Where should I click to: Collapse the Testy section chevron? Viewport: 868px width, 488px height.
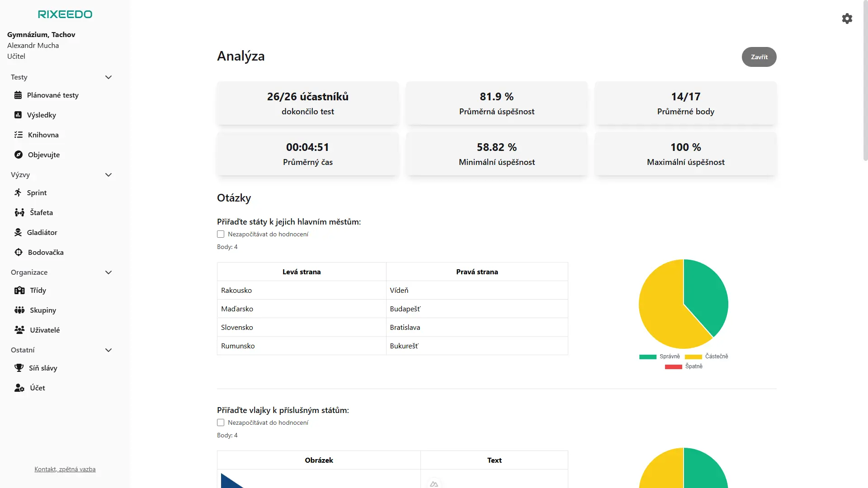[108, 77]
